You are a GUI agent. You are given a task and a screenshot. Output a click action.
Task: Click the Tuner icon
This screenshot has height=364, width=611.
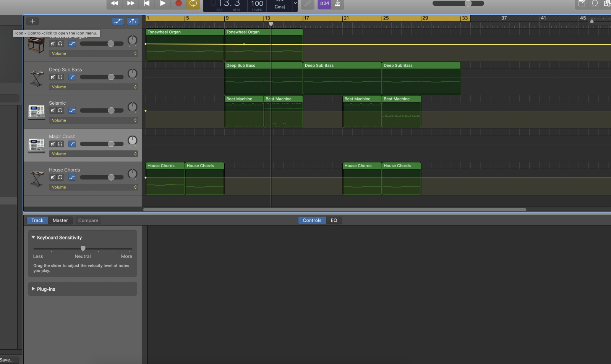308,4
